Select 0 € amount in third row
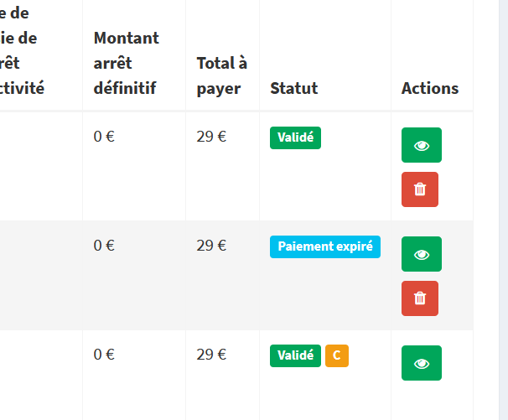The width and height of the screenshot is (508, 420). click(104, 355)
